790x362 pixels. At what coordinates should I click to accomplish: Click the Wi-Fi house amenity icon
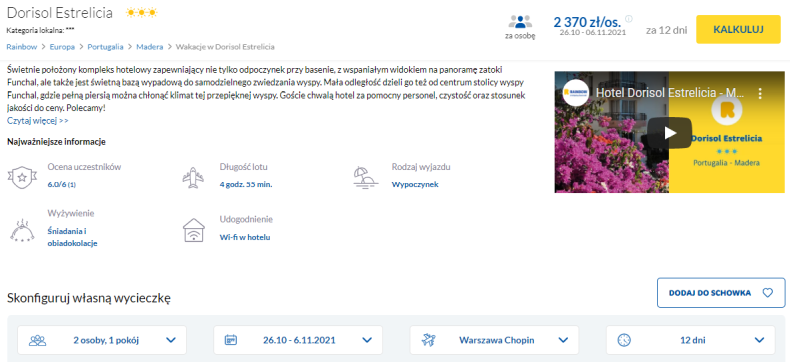pyautogui.click(x=194, y=230)
